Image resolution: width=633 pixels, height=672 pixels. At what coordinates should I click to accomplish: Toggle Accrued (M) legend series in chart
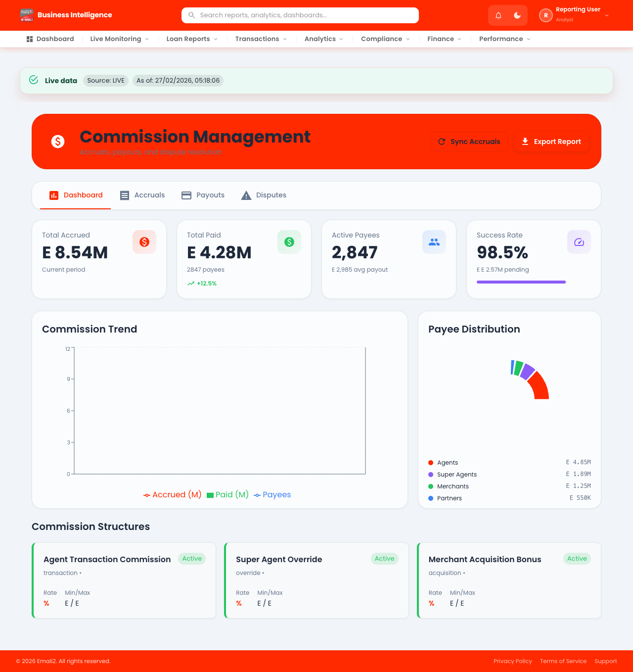173,495
